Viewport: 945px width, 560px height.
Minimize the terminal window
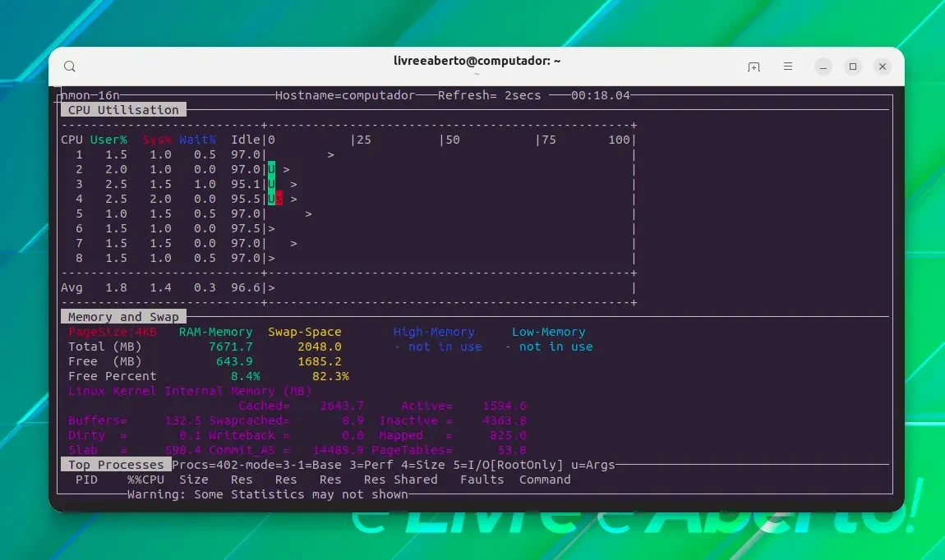[x=823, y=67]
